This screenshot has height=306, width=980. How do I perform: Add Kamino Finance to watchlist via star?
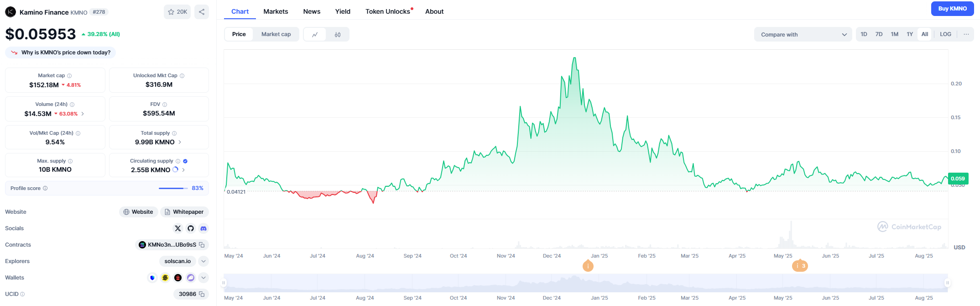pyautogui.click(x=177, y=12)
